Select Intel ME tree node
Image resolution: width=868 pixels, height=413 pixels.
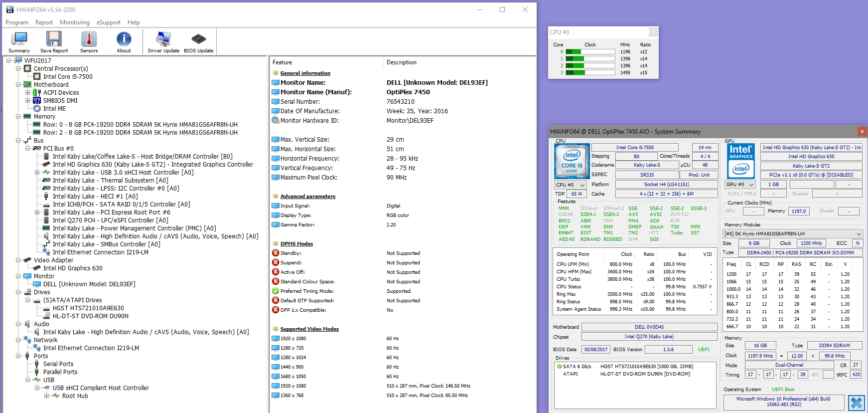tap(54, 109)
